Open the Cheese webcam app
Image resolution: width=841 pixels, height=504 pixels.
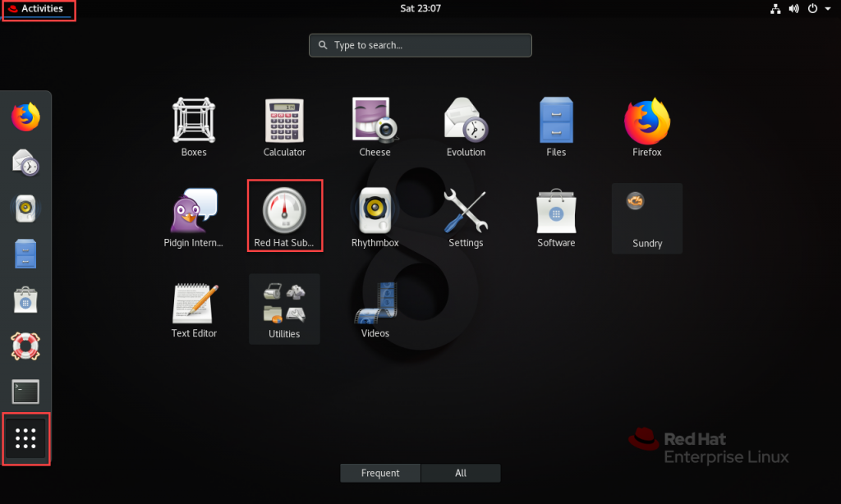tap(375, 127)
